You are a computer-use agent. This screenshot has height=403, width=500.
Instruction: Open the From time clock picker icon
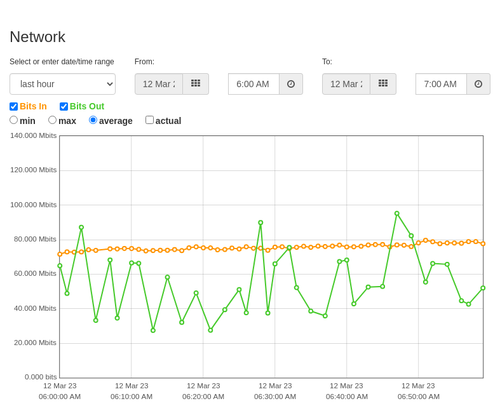(x=291, y=84)
